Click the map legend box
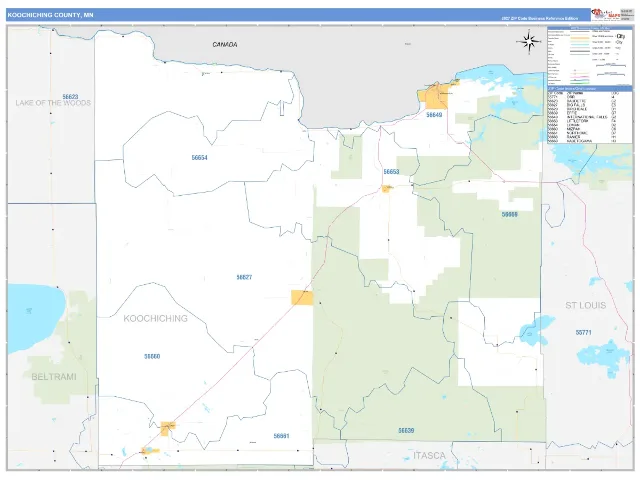Viewport: 640px width, 480px height. tap(589, 56)
